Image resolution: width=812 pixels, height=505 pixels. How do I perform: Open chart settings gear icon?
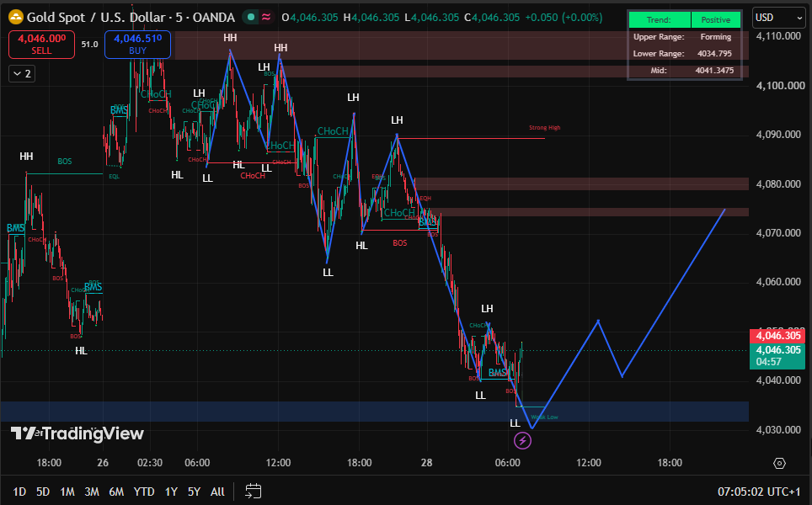coord(779,463)
